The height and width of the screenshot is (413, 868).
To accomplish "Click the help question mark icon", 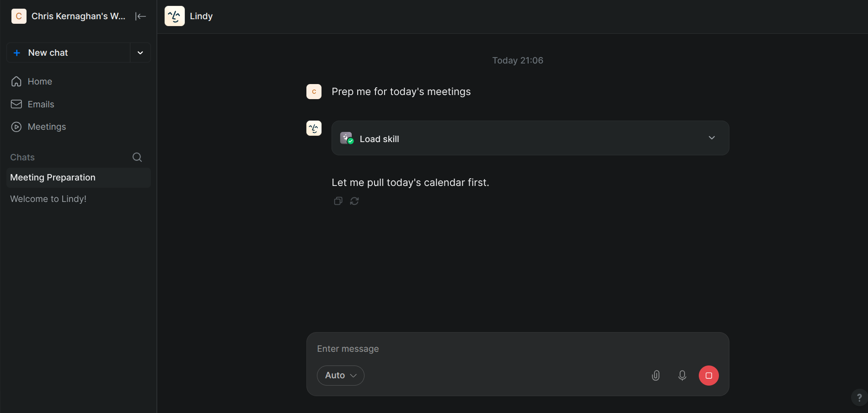I will [x=859, y=397].
